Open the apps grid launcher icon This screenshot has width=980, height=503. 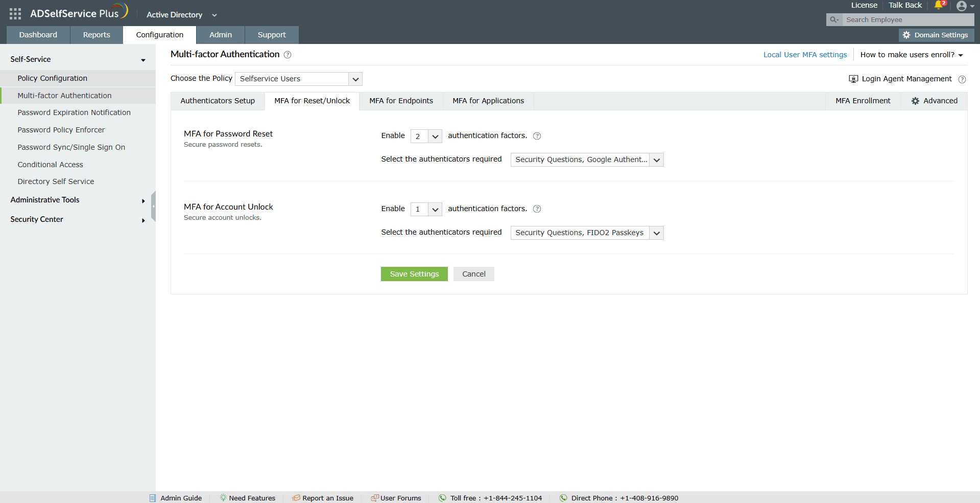click(x=15, y=14)
